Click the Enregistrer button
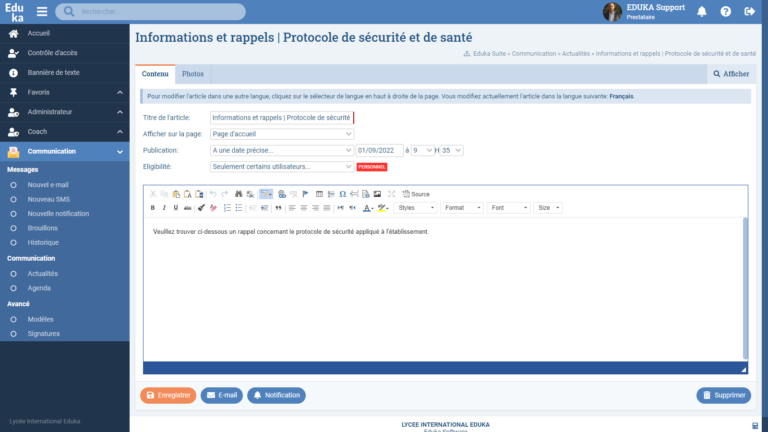Screen dimensions: 768x432 point(167,395)
